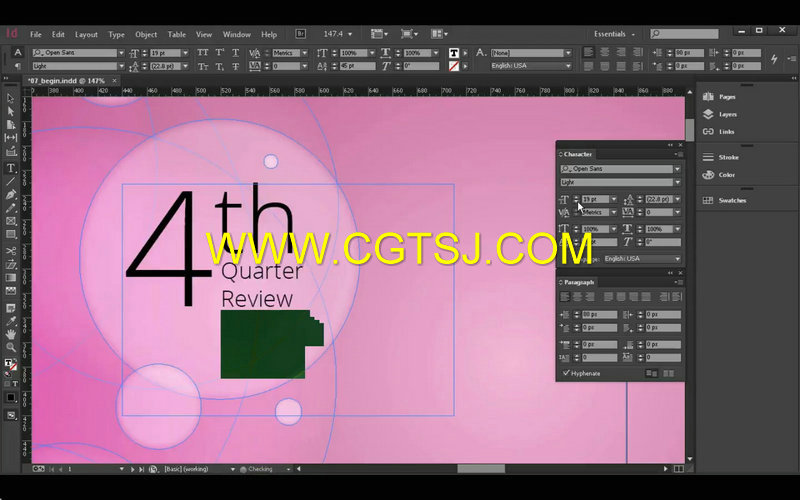Open the font style Light dropdown in control bar
800x500 pixels.
click(121, 66)
